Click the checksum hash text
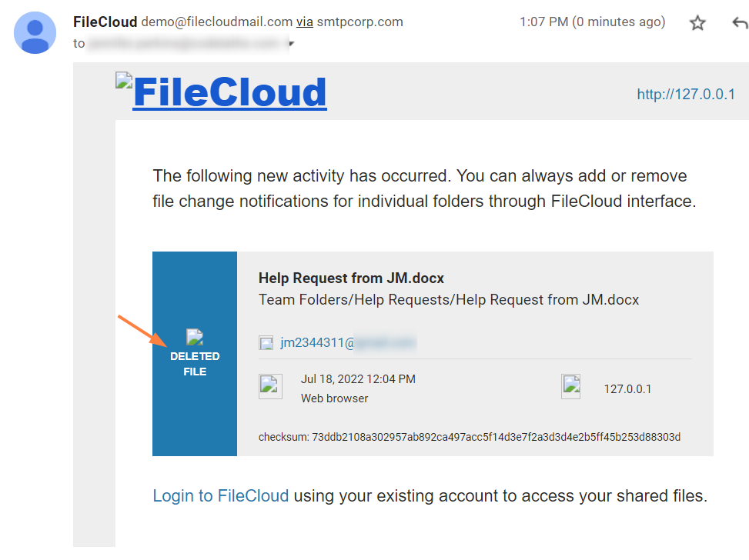This screenshot has width=749, height=560. pyautogui.click(x=470, y=437)
